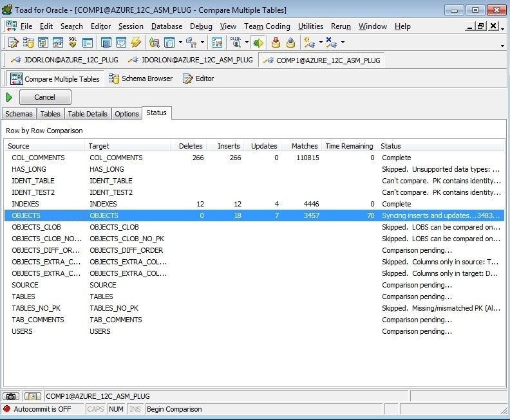This screenshot has width=510, height=420.
Task: Click the fourth toolbar icon, a window with a picture
Action: [x=58, y=42]
